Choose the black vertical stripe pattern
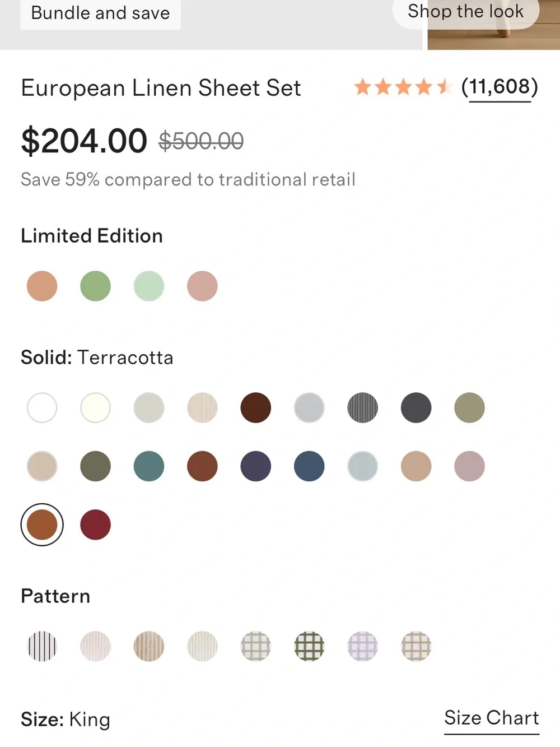This screenshot has height=747, width=560. tap(42, 646)
